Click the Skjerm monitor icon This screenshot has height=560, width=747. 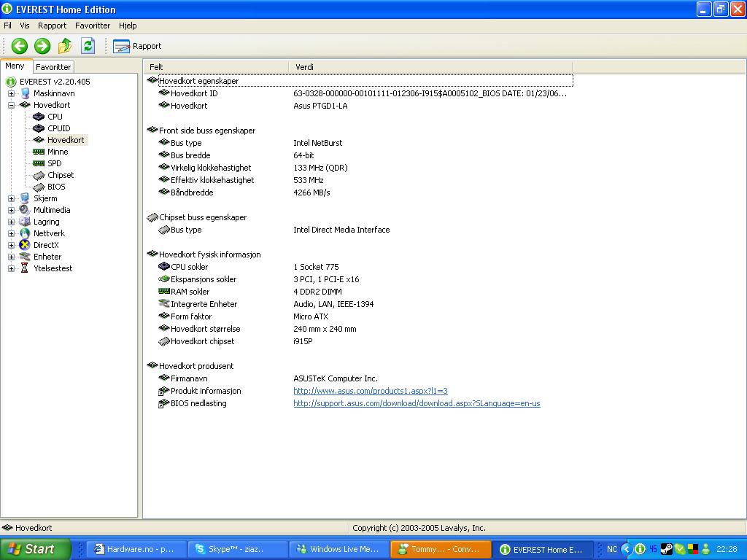point(25,198)
